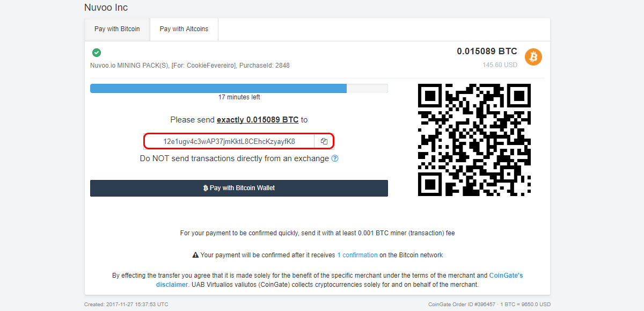Screen dimensions: 644x311
Task: Click the blue payment time progress bar
Action: click(x=218, y=89)
